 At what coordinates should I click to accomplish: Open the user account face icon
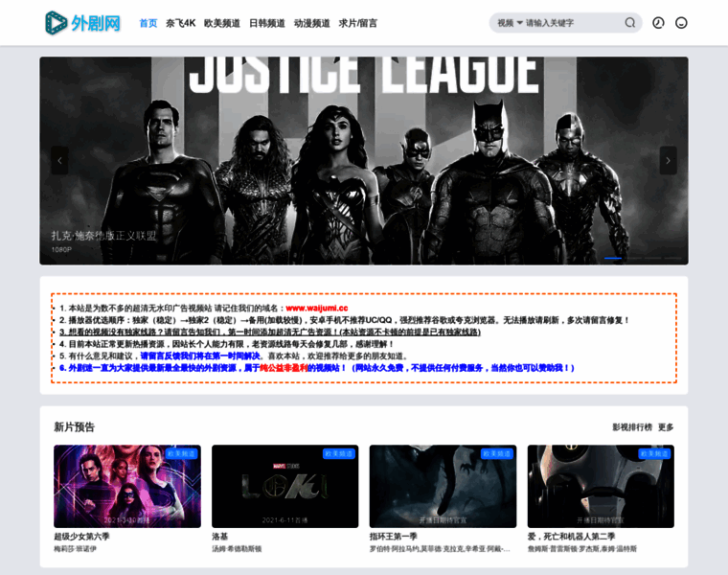681,23
